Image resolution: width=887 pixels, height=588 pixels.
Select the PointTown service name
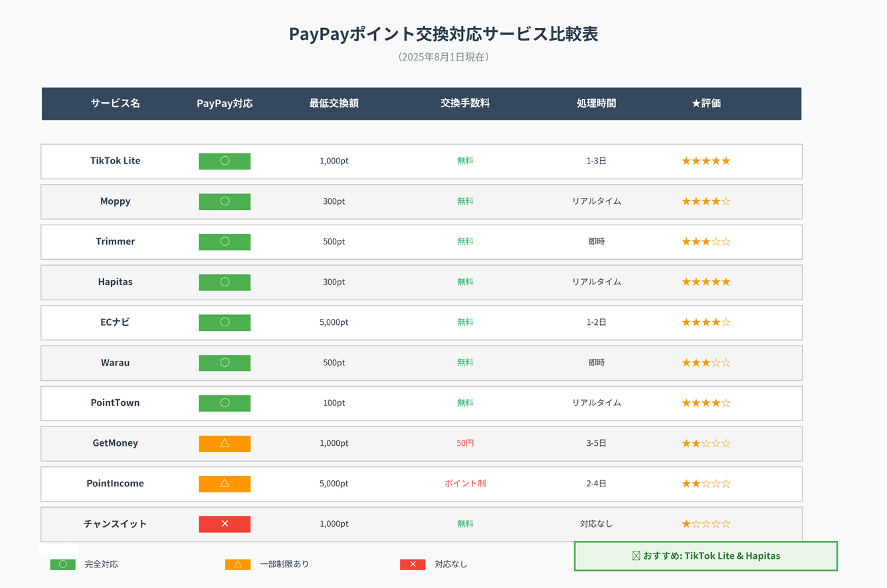(116, 403)
